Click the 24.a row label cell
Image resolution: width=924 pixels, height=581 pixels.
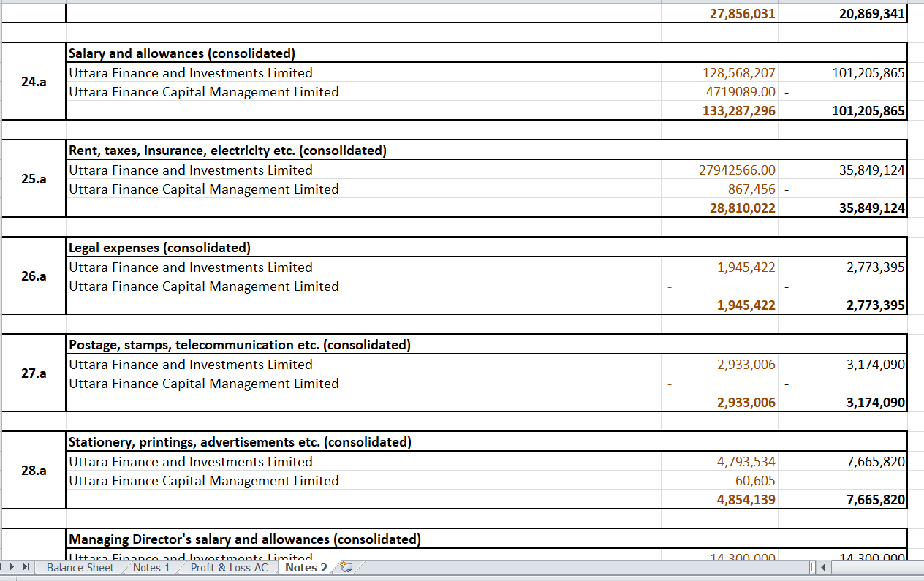click(33, 82)
